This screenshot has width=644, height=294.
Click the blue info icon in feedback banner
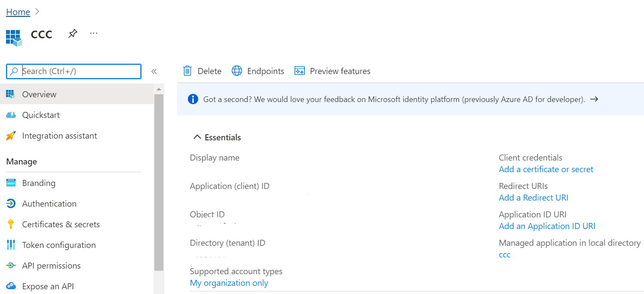pyautogui.click(x=193, y=99)
